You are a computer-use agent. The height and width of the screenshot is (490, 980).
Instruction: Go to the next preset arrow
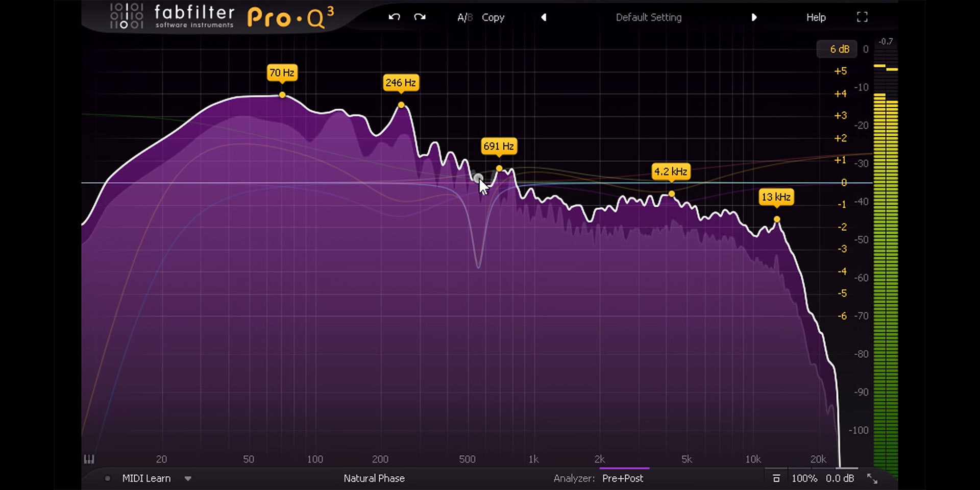tap(754, 17)
